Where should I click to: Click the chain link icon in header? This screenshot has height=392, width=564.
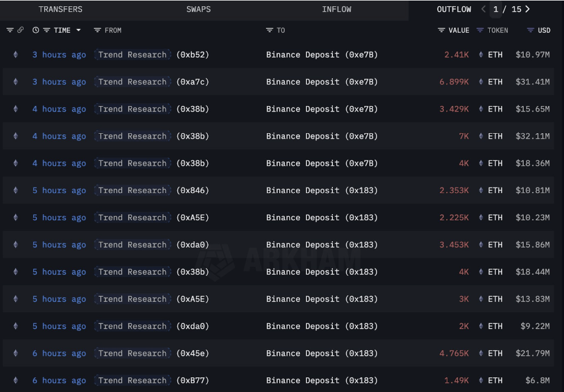pyautogui.click(x=20, y=31)
